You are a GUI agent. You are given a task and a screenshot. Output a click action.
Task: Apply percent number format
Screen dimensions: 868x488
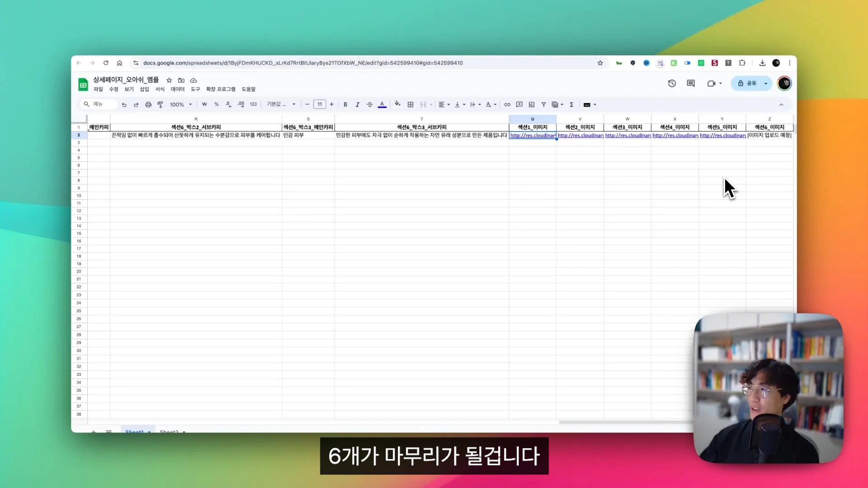pos(217,104)
